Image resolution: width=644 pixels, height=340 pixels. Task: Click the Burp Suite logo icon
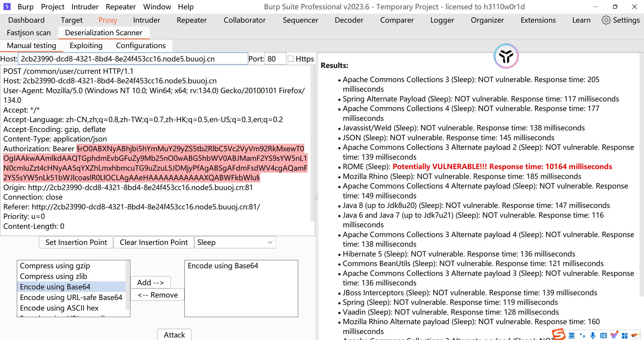[x=7, y=7]
